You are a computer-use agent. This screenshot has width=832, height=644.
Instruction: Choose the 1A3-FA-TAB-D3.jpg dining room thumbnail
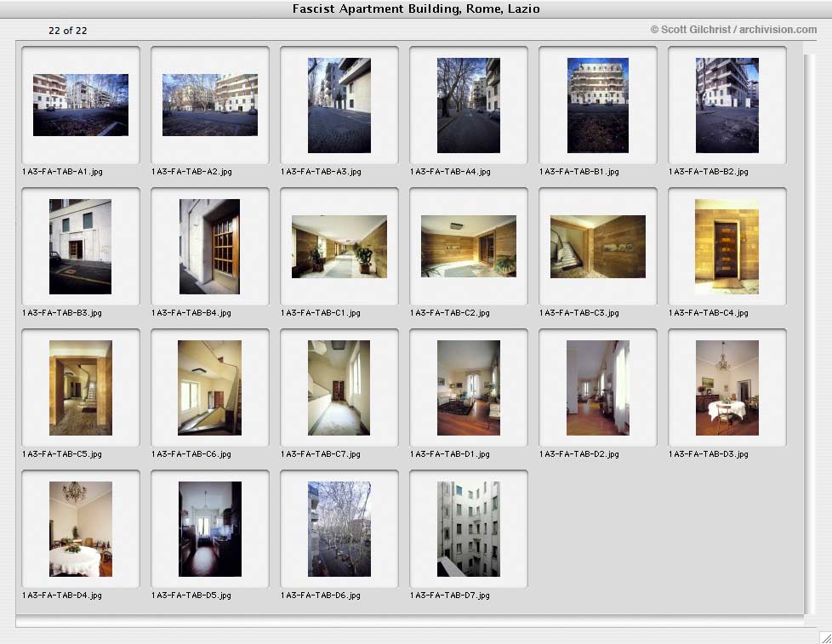(x=727, y=388)
